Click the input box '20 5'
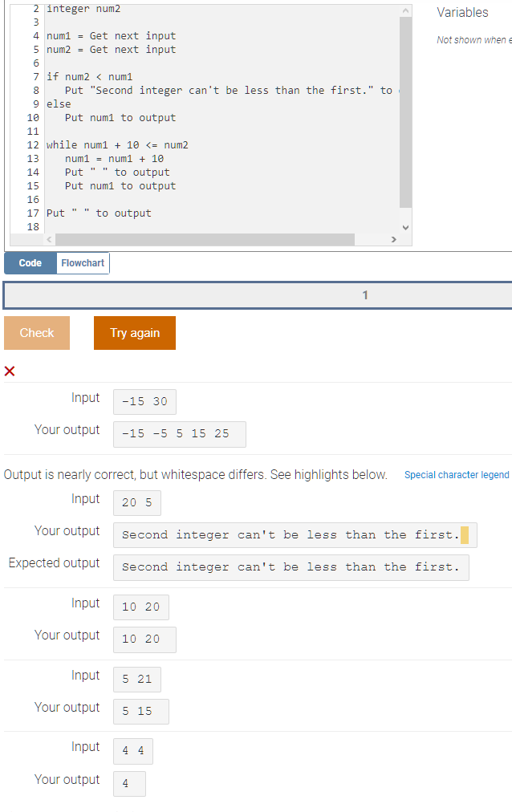The height and width of the screenshot is (812, 512). pyautogui.click(x=137, y=503)
